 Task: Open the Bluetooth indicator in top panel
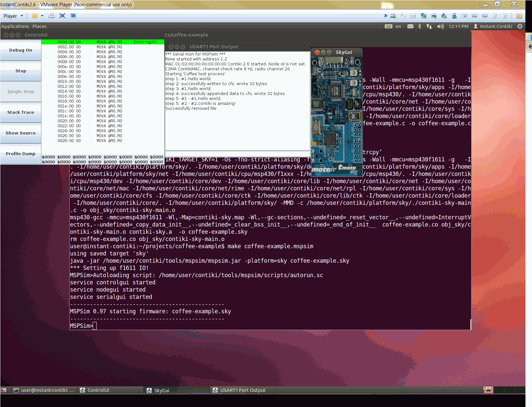(x=420, y=26)
